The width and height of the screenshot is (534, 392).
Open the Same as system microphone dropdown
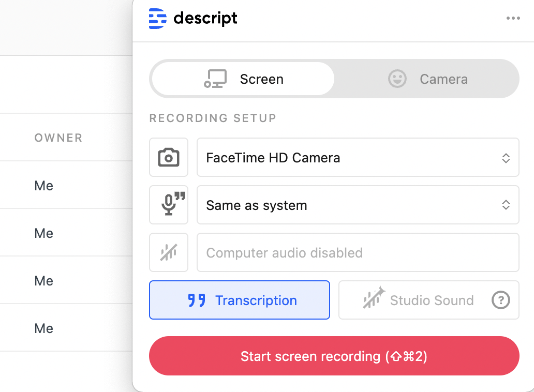point(358,205)
